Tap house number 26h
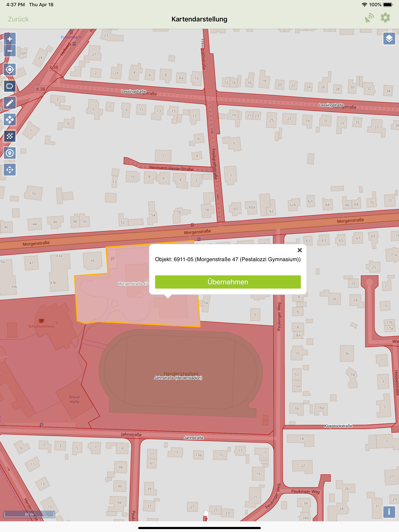 pyautogui.click(x=23, y=53)
